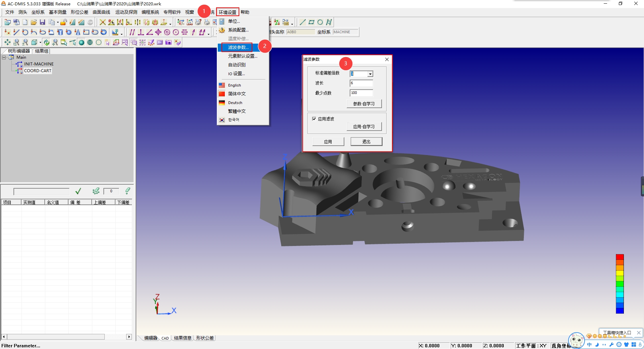Click the measure cylinder probe icon
The image size is (644, 349).
tap(60, 32)
